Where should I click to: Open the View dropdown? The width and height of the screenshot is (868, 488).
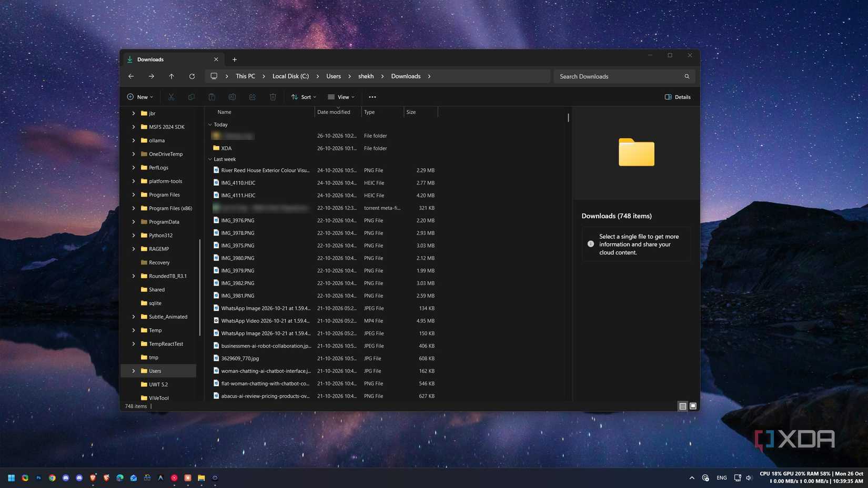(341, 97)
